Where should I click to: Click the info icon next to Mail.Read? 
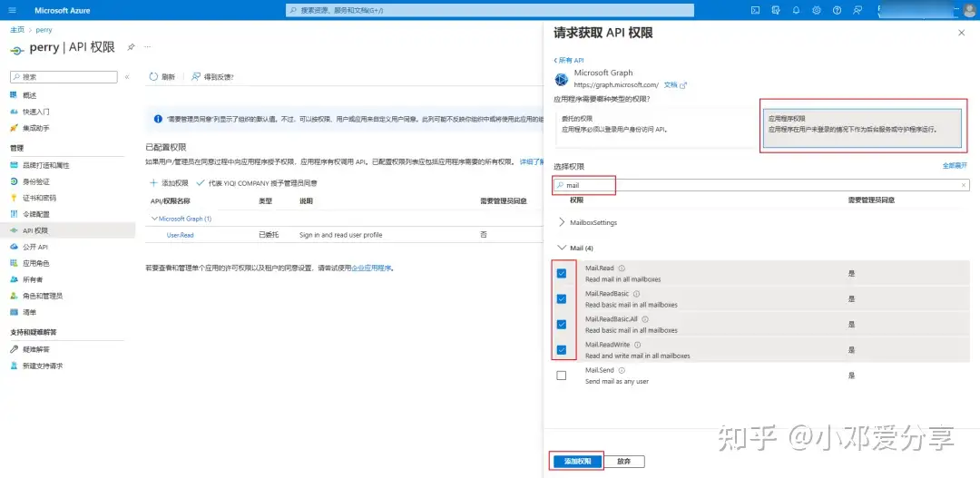(622, 268)
